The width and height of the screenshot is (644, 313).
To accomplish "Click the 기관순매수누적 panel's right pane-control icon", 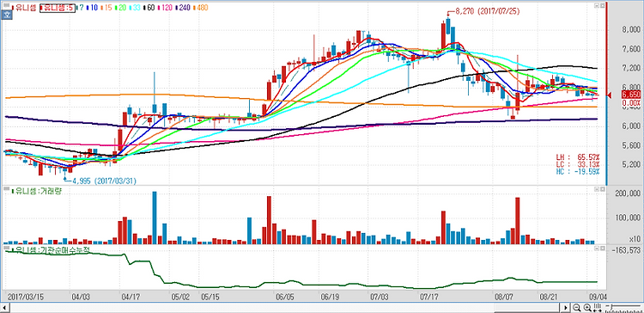I will 602,249.
